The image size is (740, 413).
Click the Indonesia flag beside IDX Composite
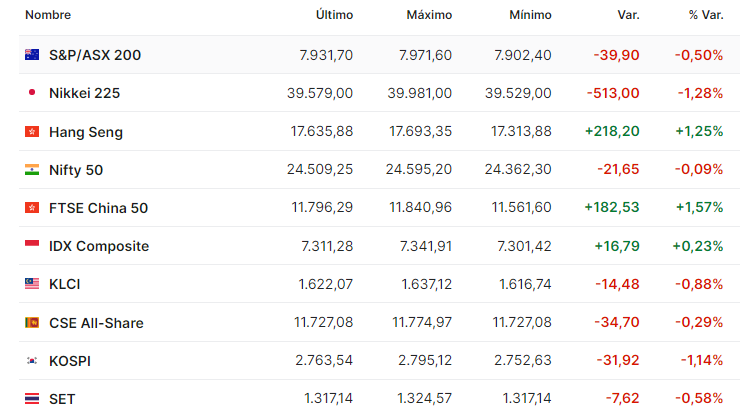click(32, 246)
